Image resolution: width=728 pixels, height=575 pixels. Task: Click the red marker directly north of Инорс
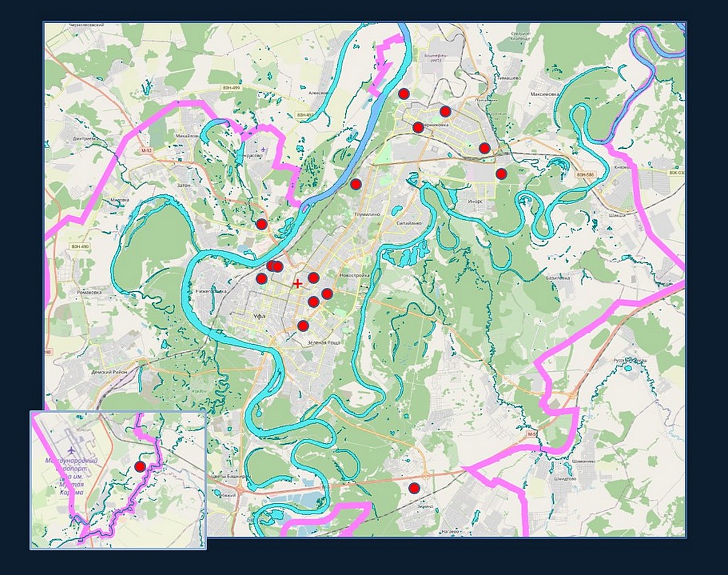point(501,174)
